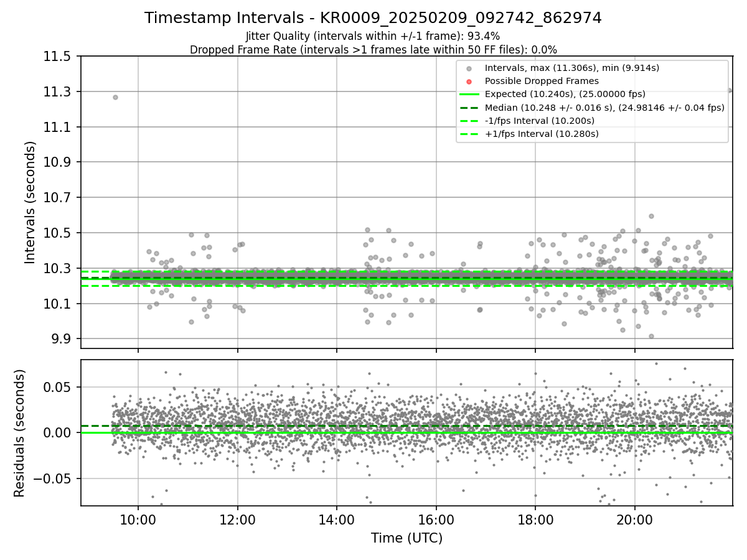Click the 'Intervals, max (11.306s), min (9.914s)' legend entry
The height and width of the screenshot is (560, 747).
click(571, 68)
